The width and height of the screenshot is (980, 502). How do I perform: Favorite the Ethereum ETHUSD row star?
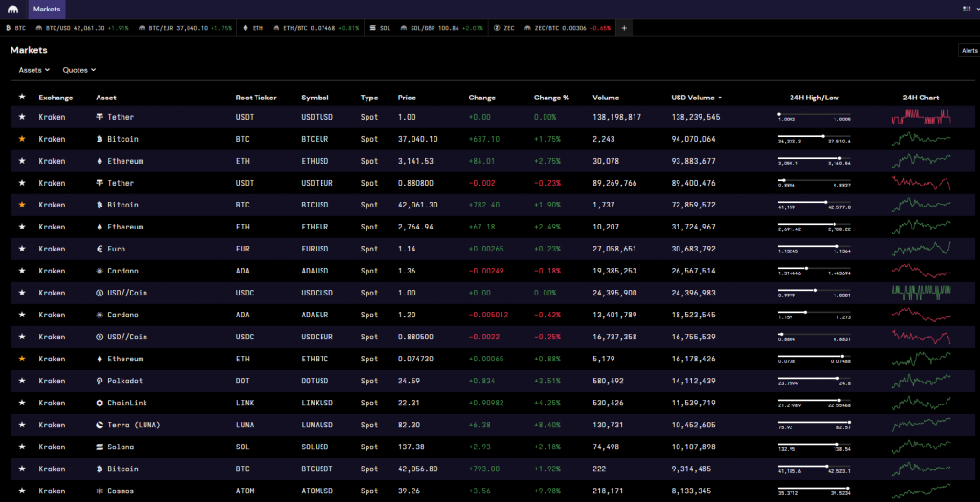22,161
